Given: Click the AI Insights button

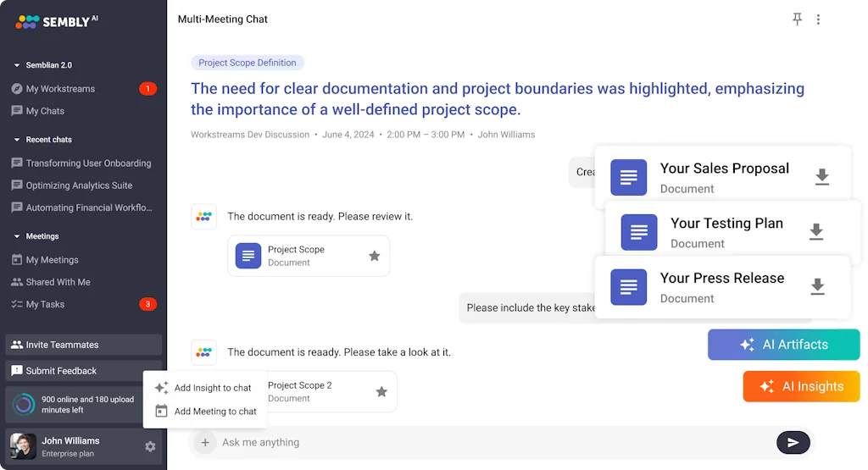Looking at the screenshot, I should 801,386.
